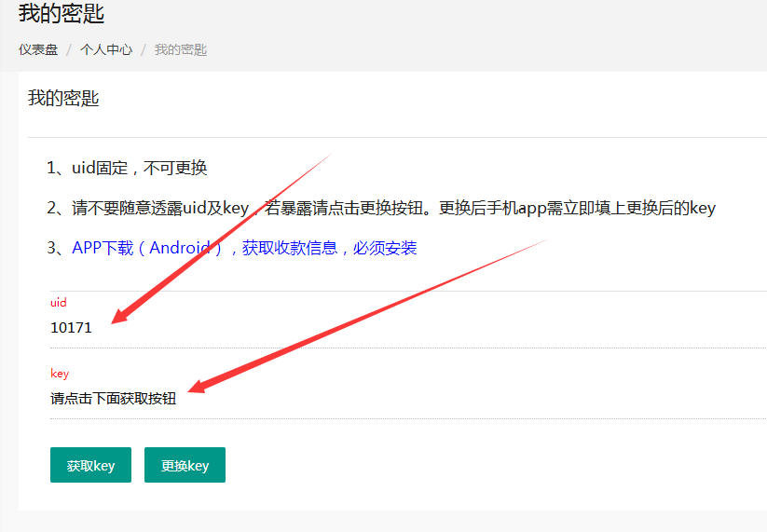
Task: Click the large 我的密匙 page title
Action: point(62,14)
